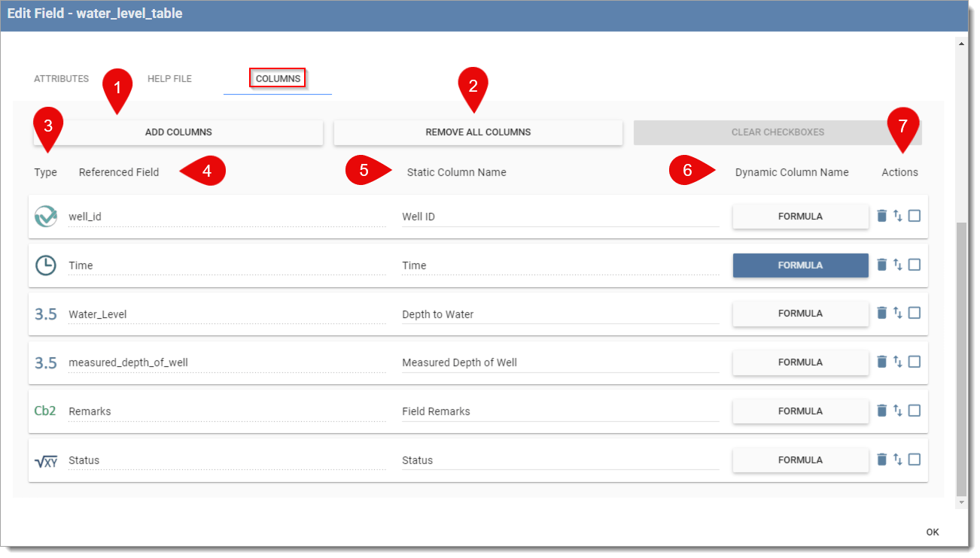Reorder the Remarks row using arrows icon

point(898,411)
